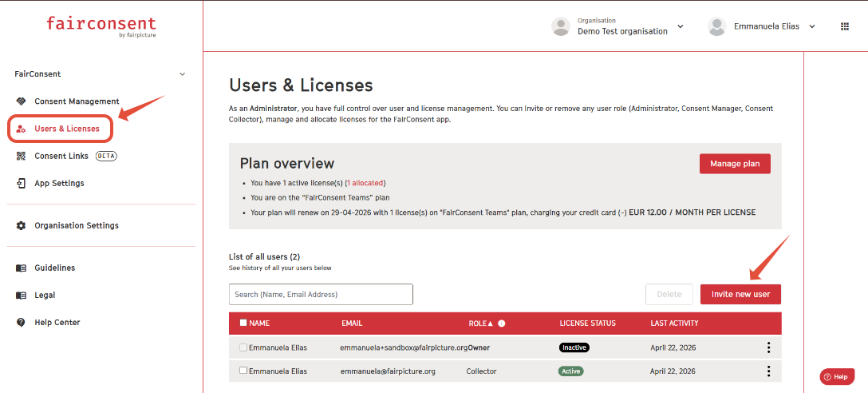Screen dimensions: 868x393
Task: Click the floating Help button
Action: 836,377
